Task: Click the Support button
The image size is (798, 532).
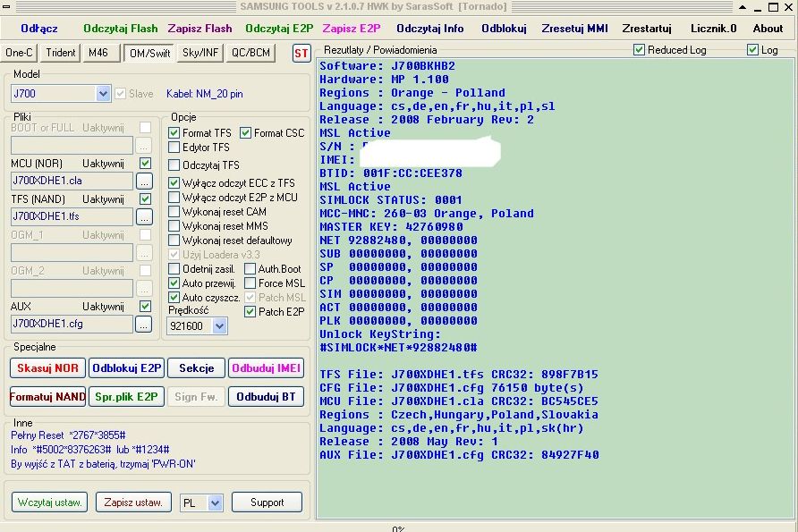Action: coord(267,502)
